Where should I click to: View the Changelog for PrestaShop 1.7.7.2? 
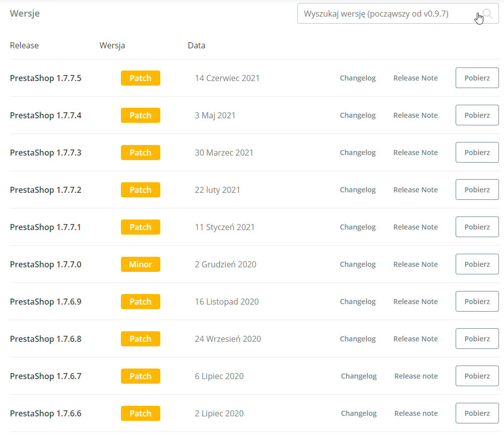pos(357,190)
